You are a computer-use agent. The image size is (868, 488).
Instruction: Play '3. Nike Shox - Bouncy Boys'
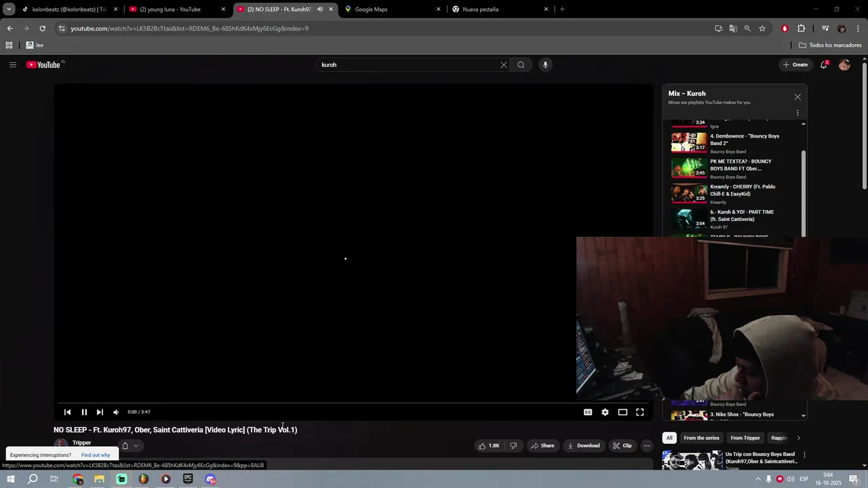(734, 415)
